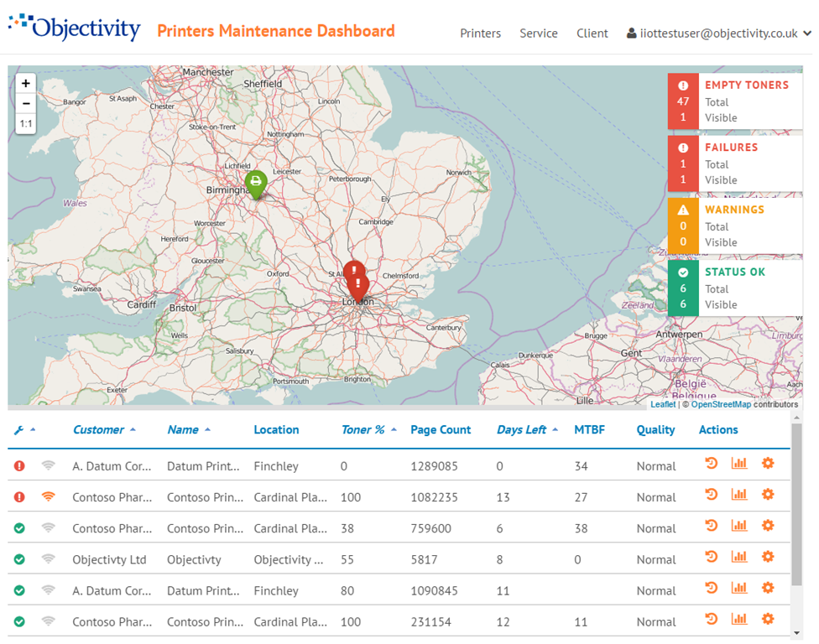Zoom in on the map
The height and width of the screenshot is (644, 819).
click(x=25, y=84)
